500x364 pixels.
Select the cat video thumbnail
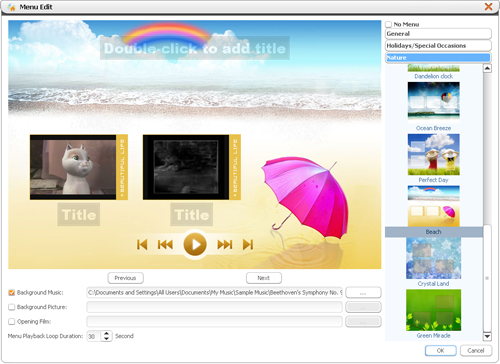click(x=73, y=167)
